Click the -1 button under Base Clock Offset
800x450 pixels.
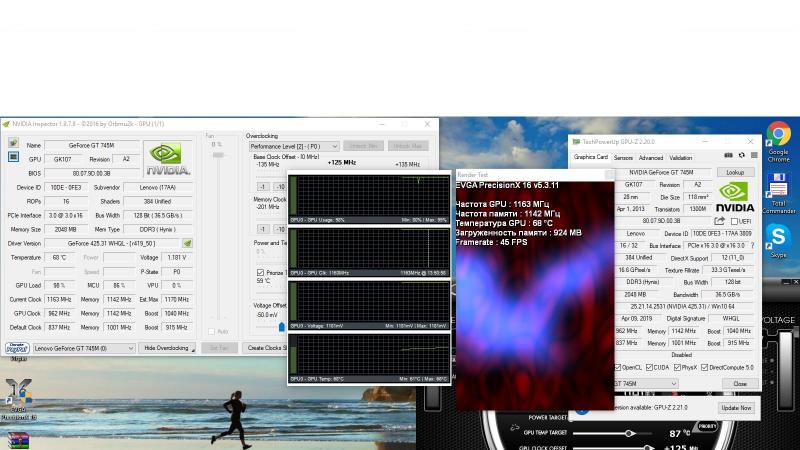[262, 187]
